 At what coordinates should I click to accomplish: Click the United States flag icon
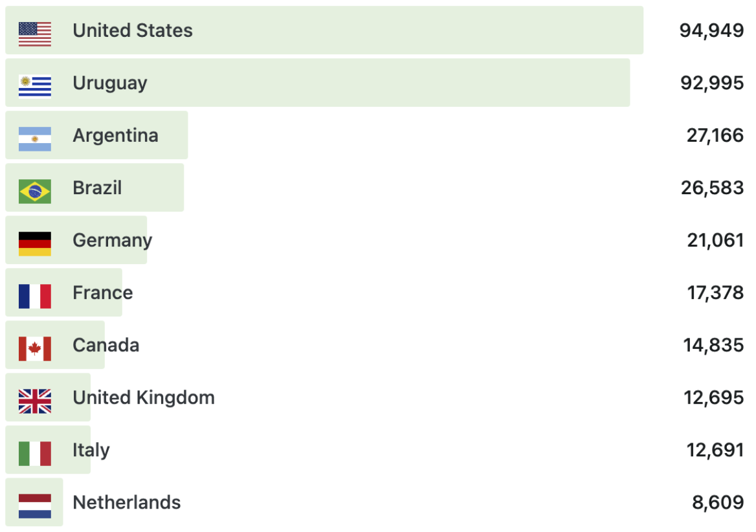35,34
